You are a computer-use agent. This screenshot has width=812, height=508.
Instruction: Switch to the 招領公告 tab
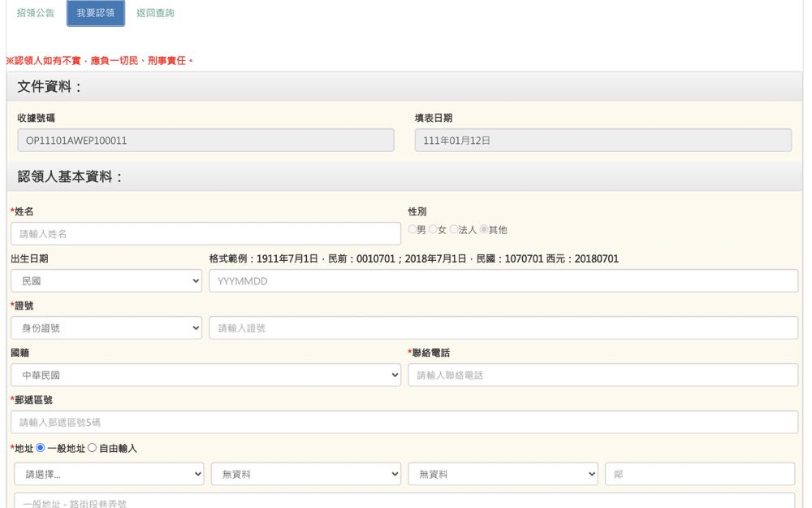[x=36, y=13]
